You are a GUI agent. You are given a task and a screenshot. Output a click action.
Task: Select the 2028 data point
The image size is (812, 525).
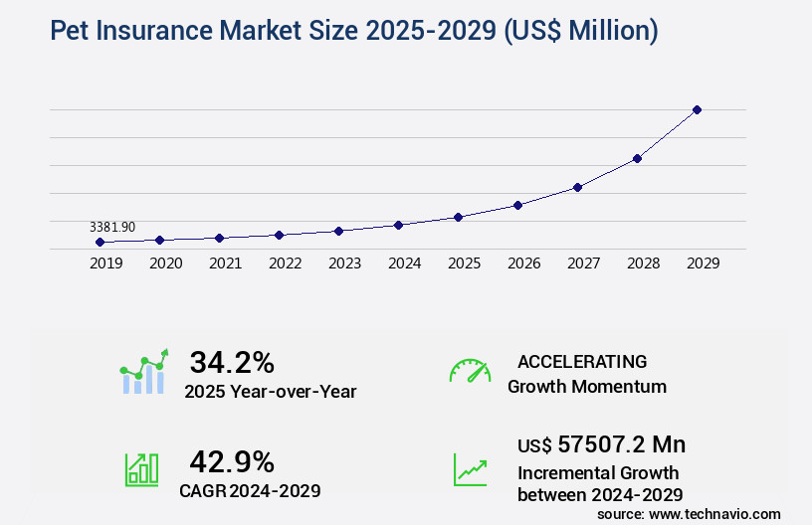pos(637,158)
